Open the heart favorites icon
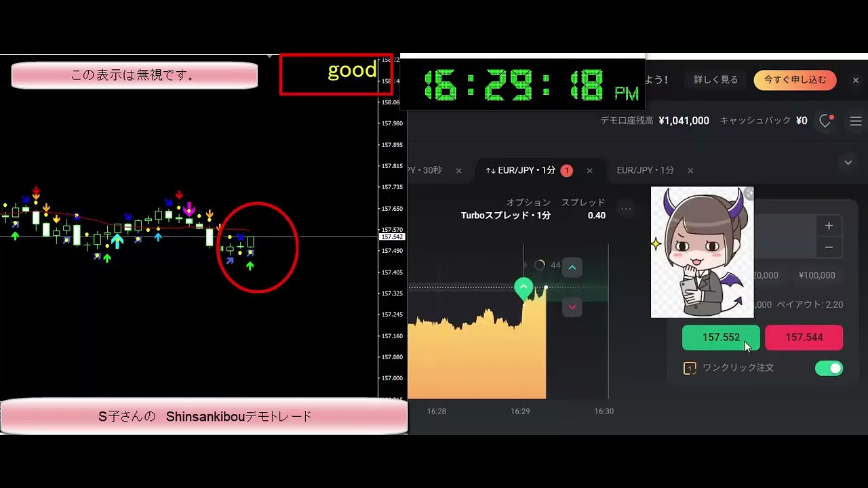Viewport: 868px width, 488px height. [x=825, y=121]
